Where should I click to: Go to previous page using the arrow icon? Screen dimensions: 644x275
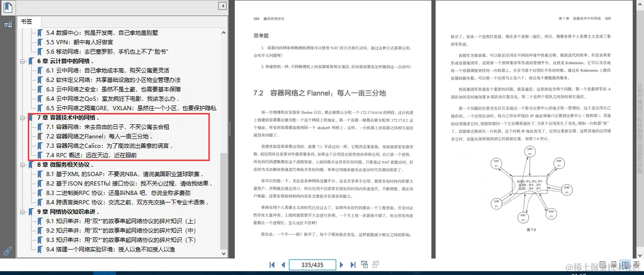click(283, 265)
